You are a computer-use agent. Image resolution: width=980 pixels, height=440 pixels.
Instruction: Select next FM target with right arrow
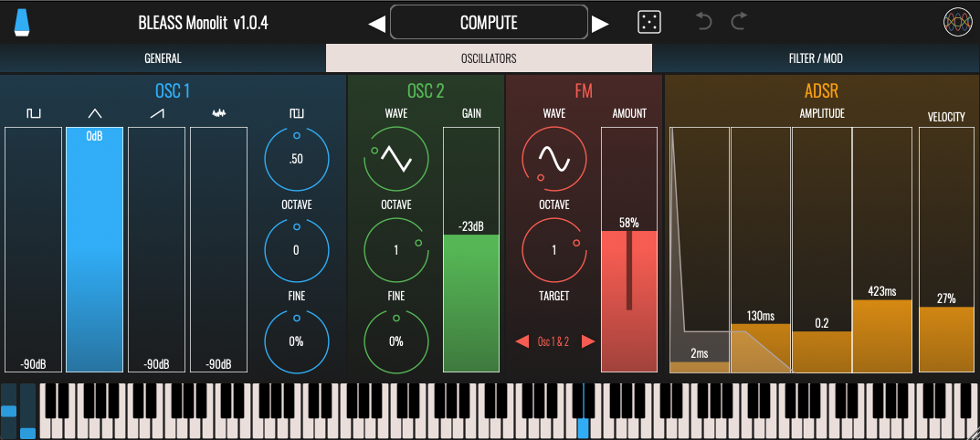coord(587,341)
